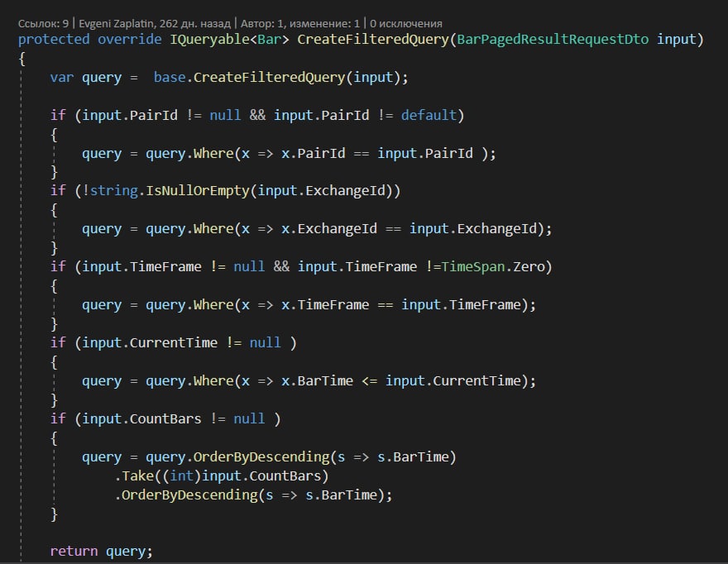Click 'TimeSpan' in the TimeFrame condition
This screenshot has height=564, width=728.
tap(472, 267)
